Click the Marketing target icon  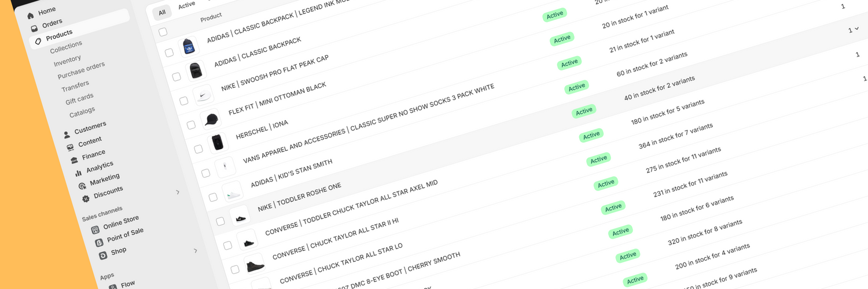82,186
